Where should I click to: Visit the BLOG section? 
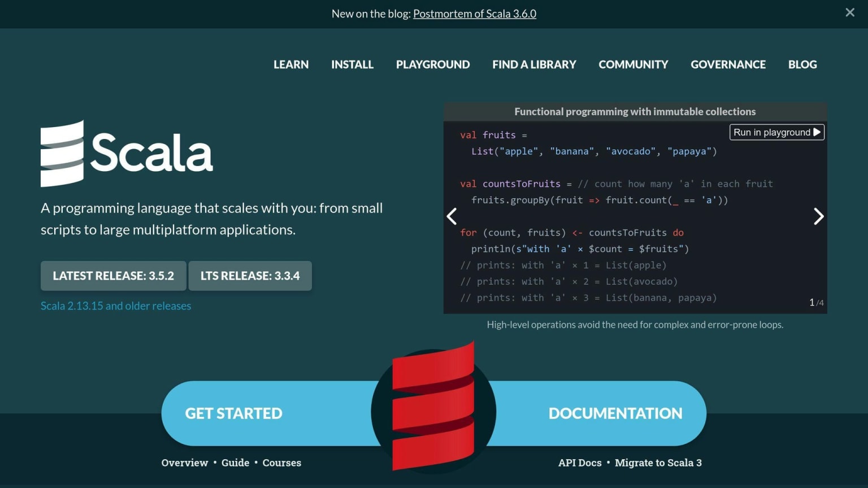pyautogui.click(x=802, y=64)
